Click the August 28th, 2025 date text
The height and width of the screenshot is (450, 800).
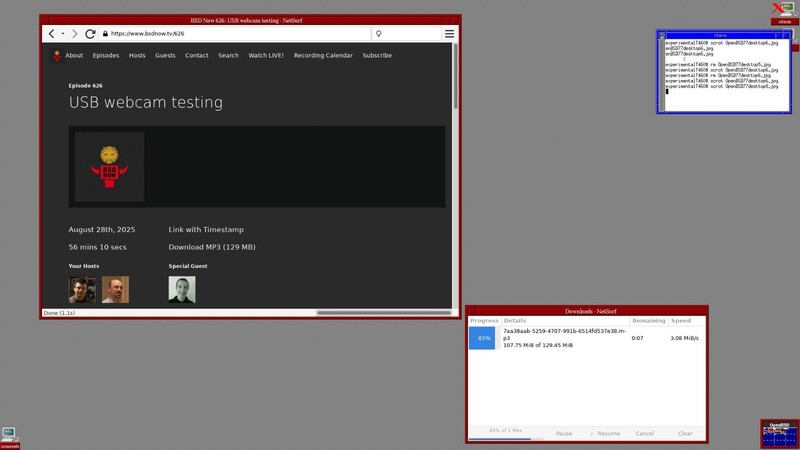tap(102, 230)
